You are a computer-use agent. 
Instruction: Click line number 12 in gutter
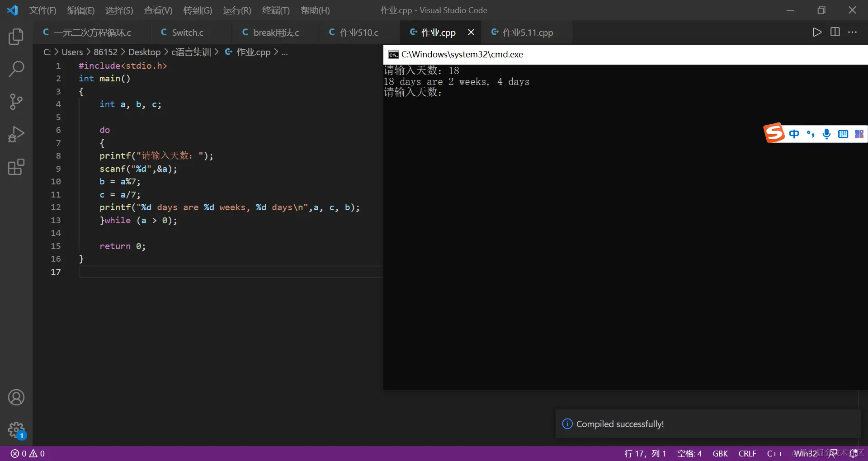pyautogui.click(x=56, y=207)
